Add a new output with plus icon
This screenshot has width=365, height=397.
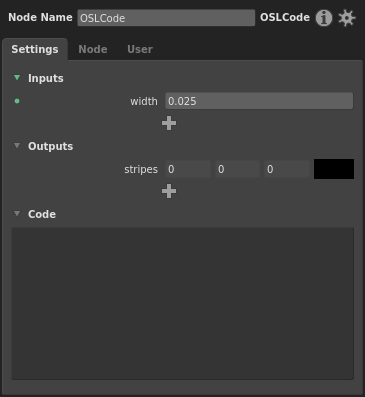[x=169, y=191]
